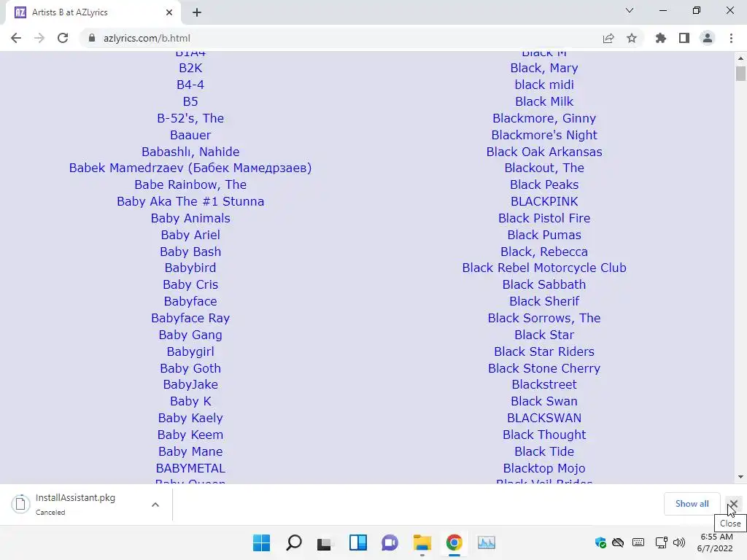Open Black Rebel Motorcycle Club link

pyautogui.click(x=544, y=268)
